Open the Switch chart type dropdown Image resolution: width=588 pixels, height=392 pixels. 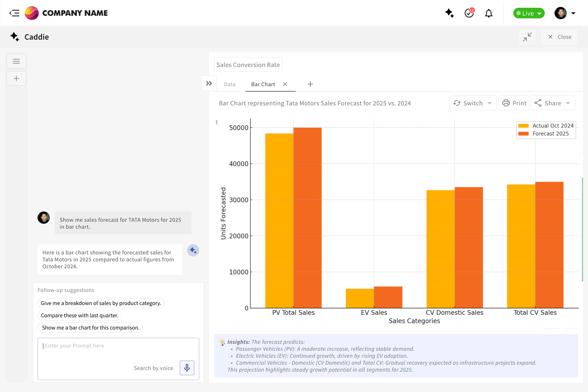click(473, 103)
